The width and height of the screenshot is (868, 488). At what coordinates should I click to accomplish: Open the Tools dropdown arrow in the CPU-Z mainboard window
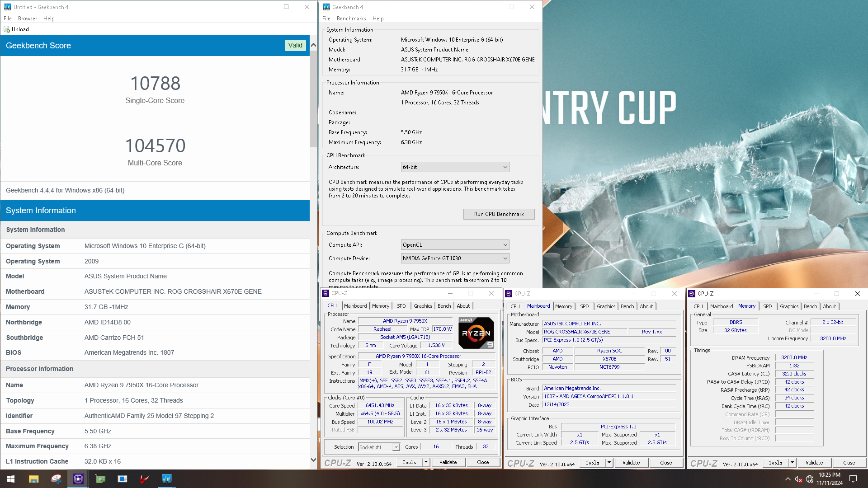click(609, 463)
